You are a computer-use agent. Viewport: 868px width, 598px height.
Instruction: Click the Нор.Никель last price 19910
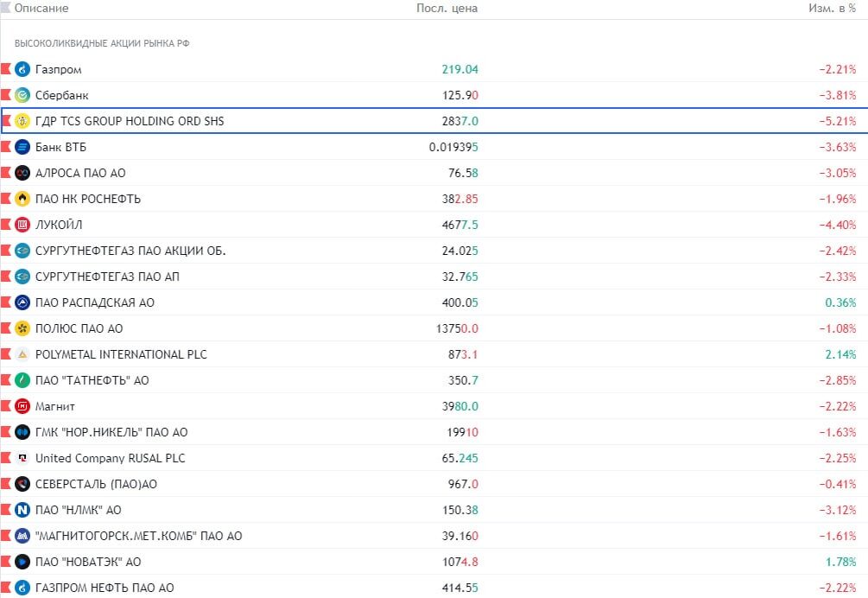pyautogui.click(x=463, y=432)
